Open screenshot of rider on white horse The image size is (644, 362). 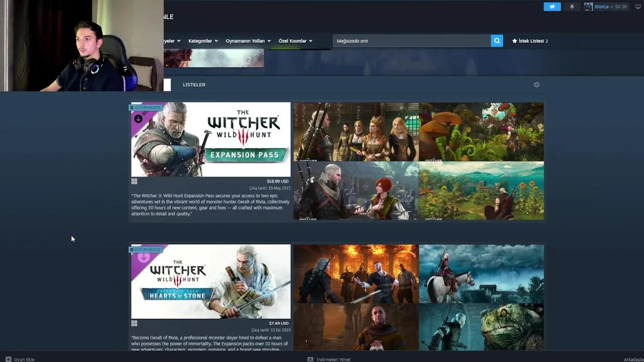tap(481, 274)
